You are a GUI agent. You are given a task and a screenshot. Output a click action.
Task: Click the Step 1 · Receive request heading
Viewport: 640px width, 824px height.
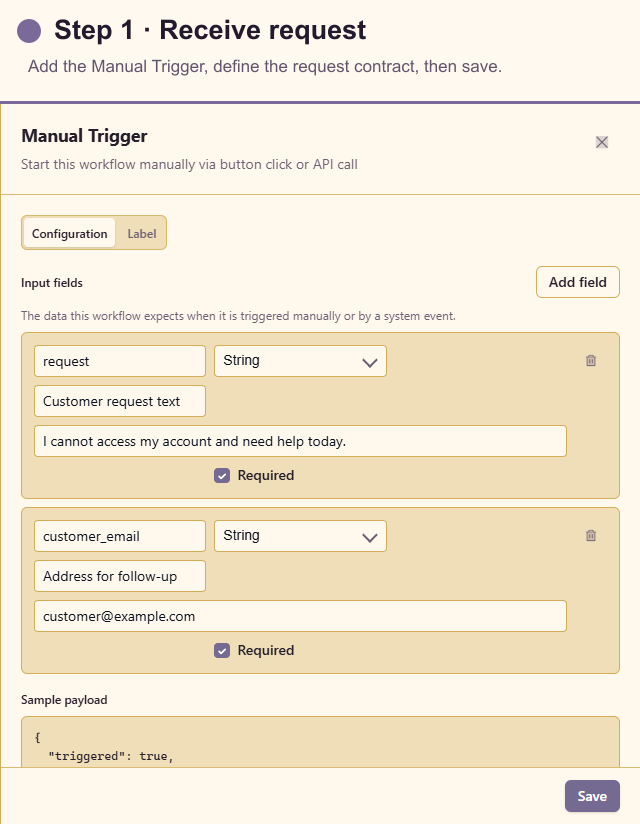pos(210,30)
